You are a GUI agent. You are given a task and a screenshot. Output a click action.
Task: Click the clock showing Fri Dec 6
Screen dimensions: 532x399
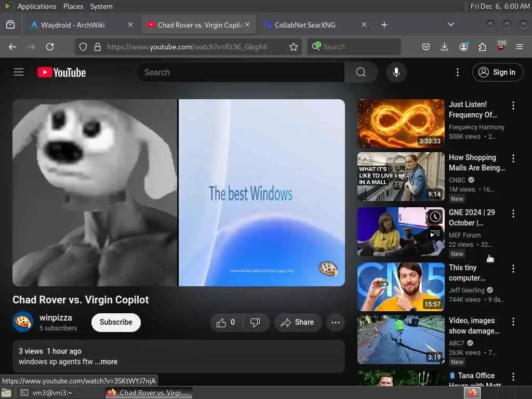pos(499,6)
